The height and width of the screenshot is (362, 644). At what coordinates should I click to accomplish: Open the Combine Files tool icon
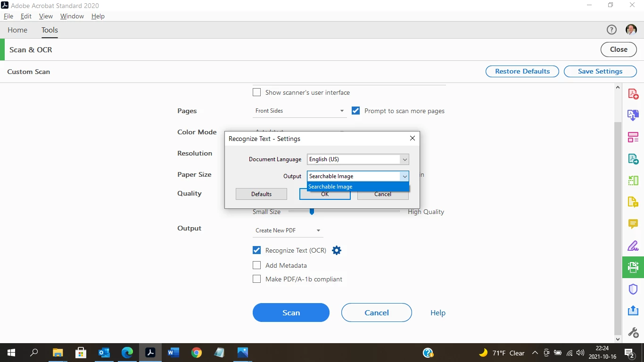633,115
